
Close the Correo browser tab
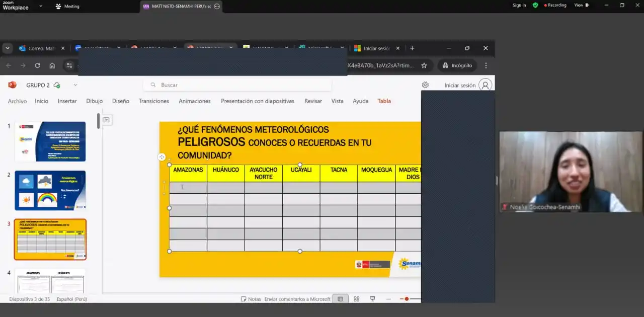coord(63,48)
